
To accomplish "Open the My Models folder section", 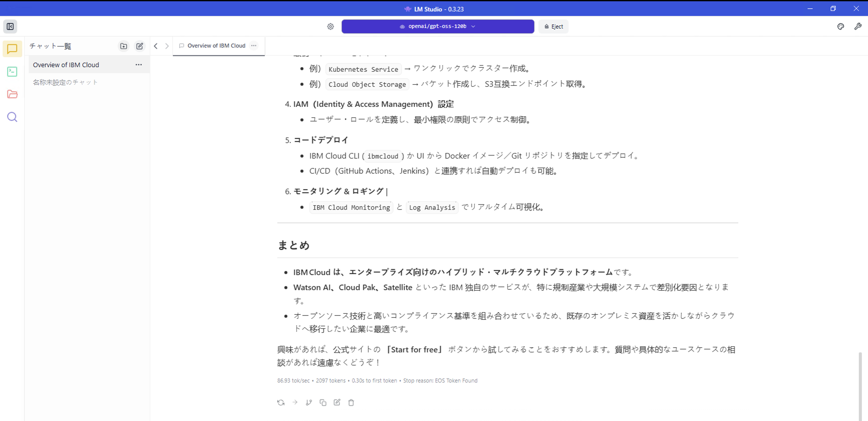I will [12, 94].
